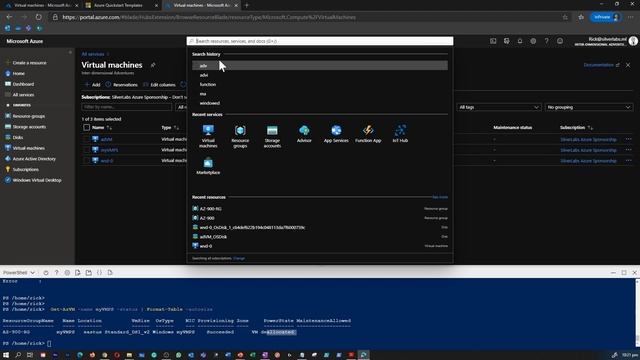Click the Add button in VM toolbar
The image size is (640, 360).
pyautogui.click(x=93, y=85)
